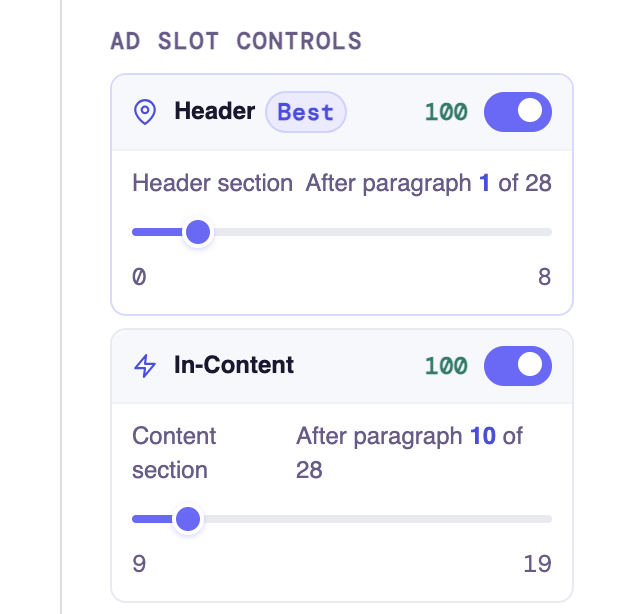The width and height of the screenshot is (618, 614).
Task: Click the Best badge beside Header
Action: (x=305, y=112)
